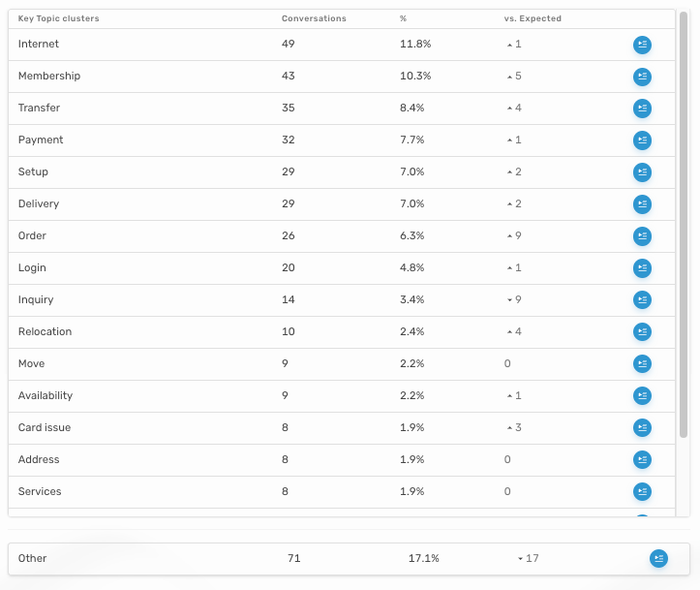View conversations for the Delivery cluster

click(x=642, y=204)
